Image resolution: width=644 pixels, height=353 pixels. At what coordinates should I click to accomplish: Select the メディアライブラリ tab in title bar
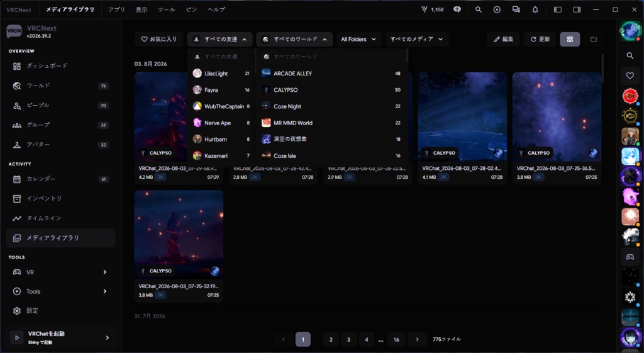pyautogui.click(x=70, y=9)
